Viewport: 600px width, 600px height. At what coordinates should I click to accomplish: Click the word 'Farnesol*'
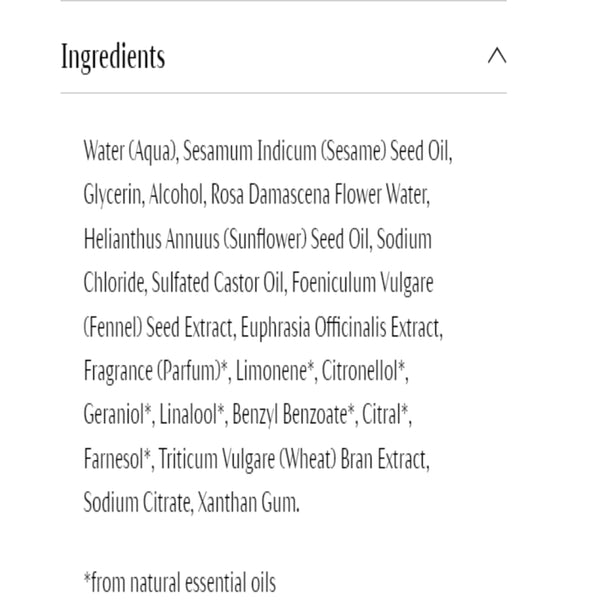click(x=118, y=460)
